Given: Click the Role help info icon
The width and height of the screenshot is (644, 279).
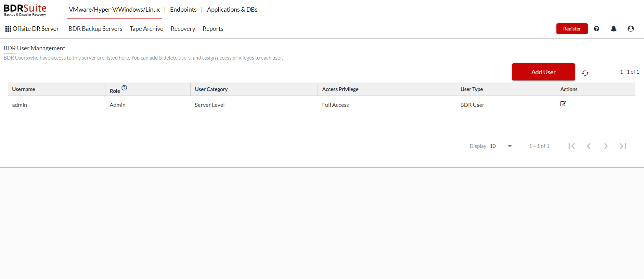Looking at the screenshot, I should (124, 88).
